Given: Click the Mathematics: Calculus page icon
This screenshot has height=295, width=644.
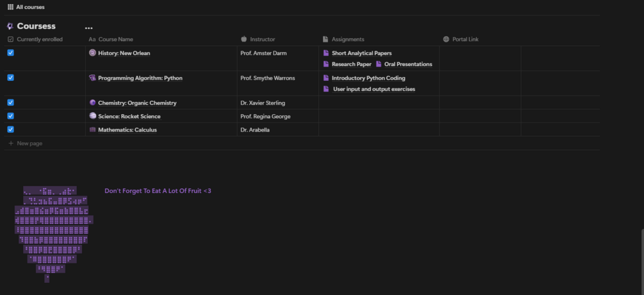Looking at the screenshot, I should (92, 130).
